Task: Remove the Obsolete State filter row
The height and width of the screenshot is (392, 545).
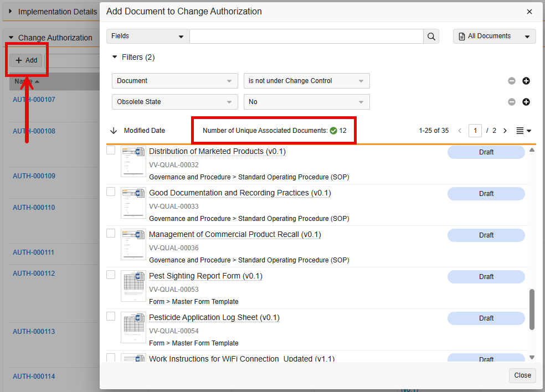Action: coord(512,102)
